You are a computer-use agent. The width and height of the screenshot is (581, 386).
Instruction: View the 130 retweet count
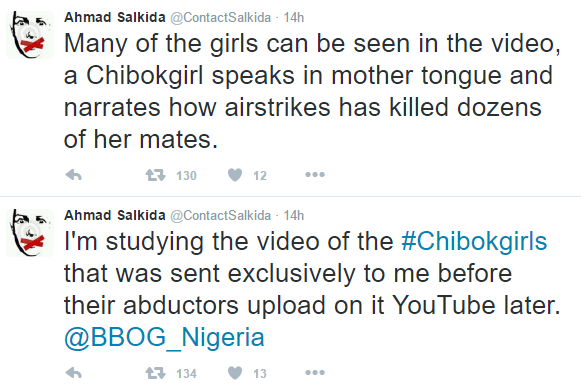tap(186, 175)
